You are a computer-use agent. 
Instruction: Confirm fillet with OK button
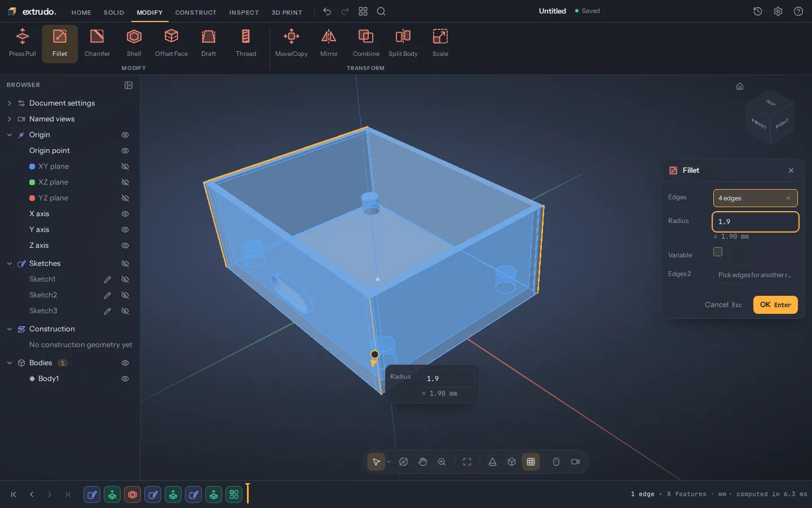pos(775,305)
